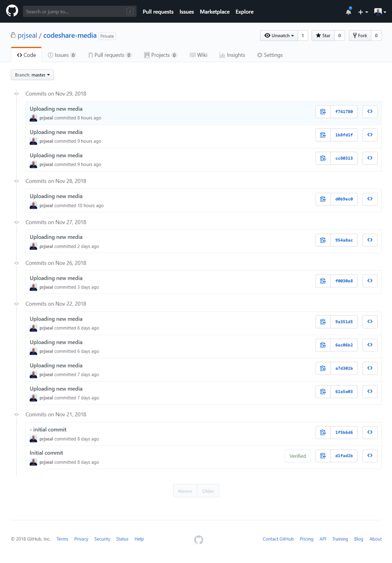Open the Verified badge on Initial commit
This screenshot has width=392, height=563.
tap(297, 456)
